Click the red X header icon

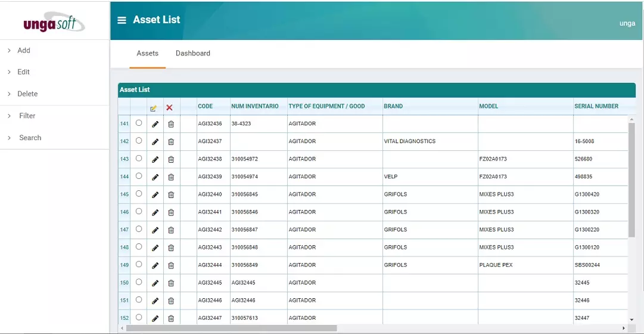(x=169, y=107)
